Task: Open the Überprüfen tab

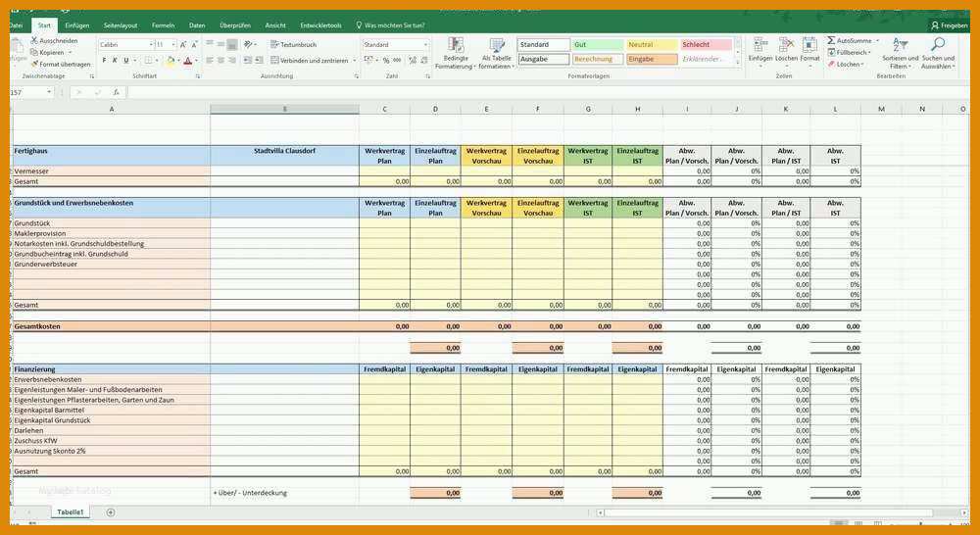Action: click(235, 25)
